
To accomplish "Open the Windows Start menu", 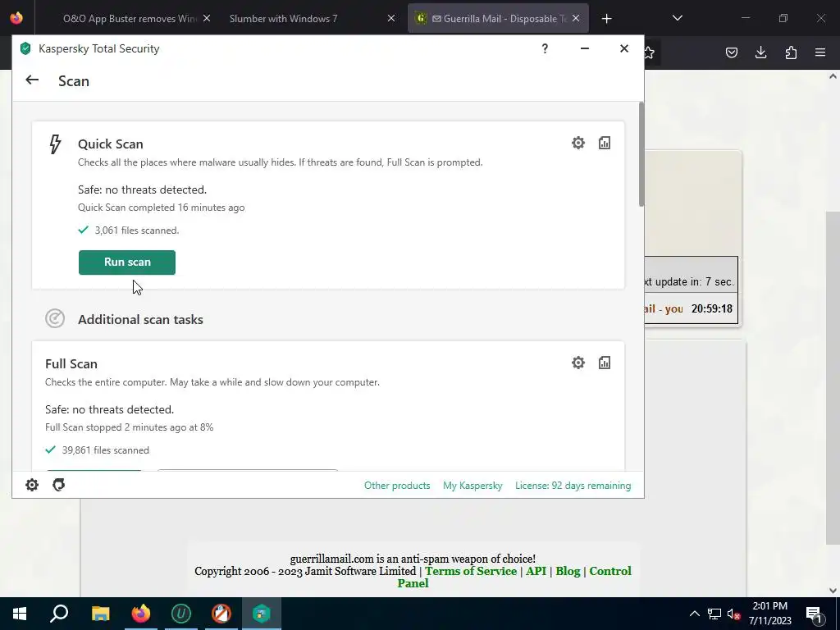I will (20, 614).
